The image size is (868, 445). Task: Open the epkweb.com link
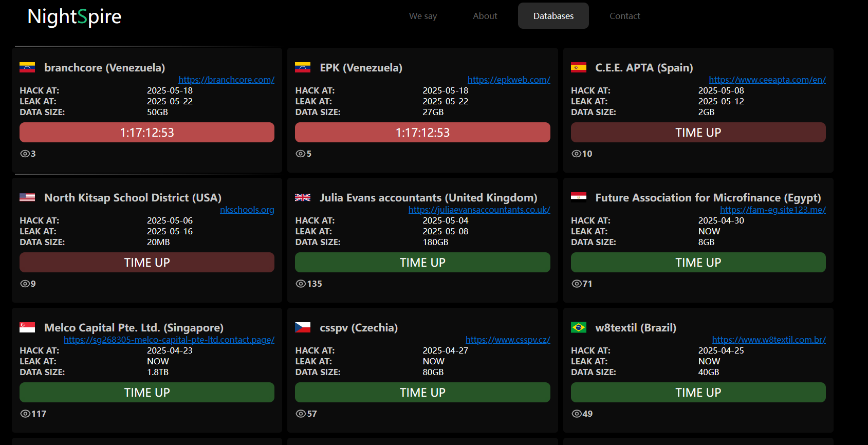(x=509, y=80)
